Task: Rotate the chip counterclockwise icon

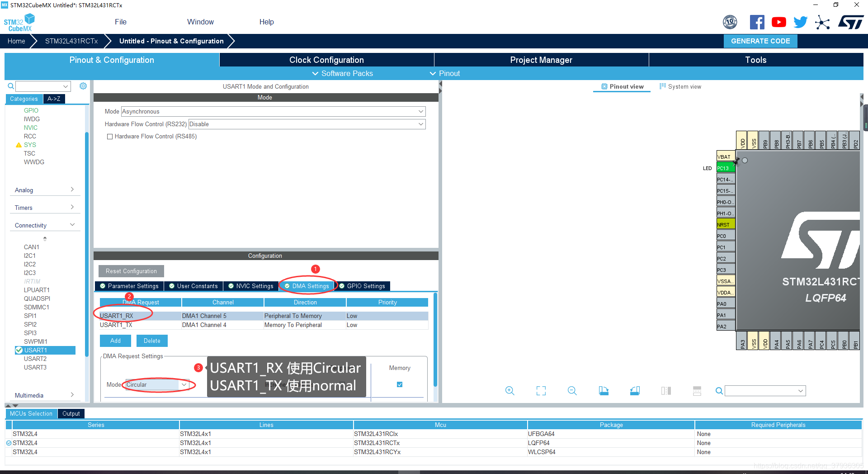Action: click(635, 391)
